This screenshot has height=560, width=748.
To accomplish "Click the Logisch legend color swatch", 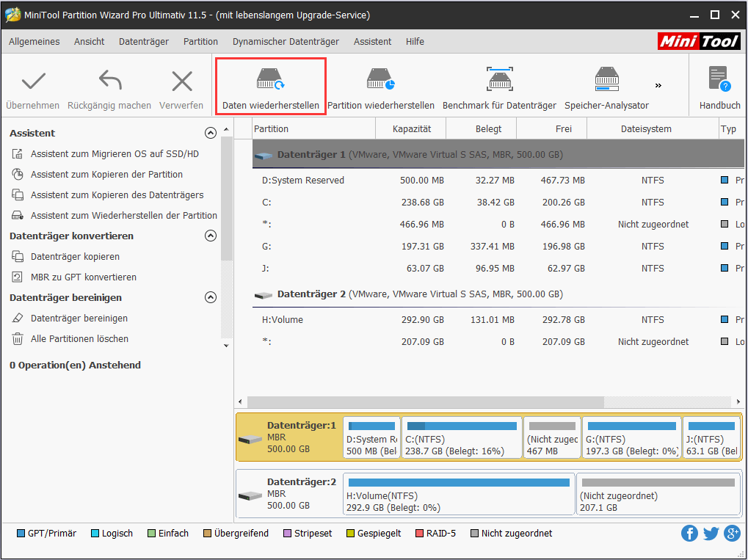I will tap(95, 534).
